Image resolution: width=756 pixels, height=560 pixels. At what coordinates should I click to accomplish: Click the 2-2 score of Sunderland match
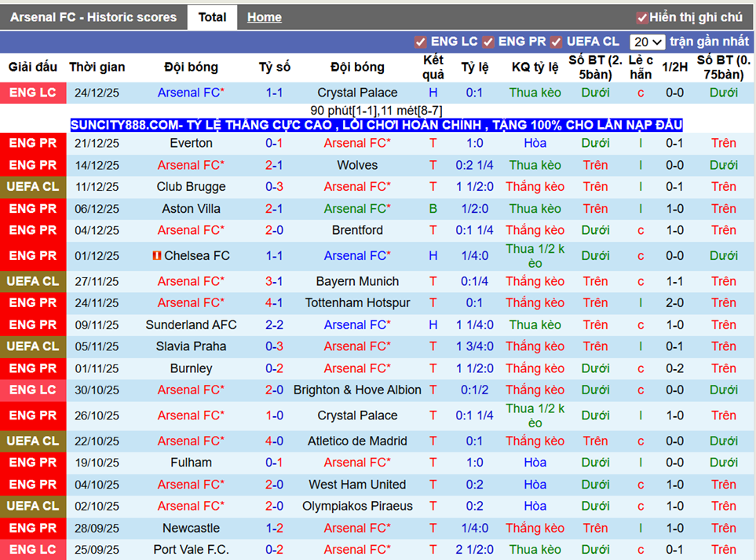point(274,325)
